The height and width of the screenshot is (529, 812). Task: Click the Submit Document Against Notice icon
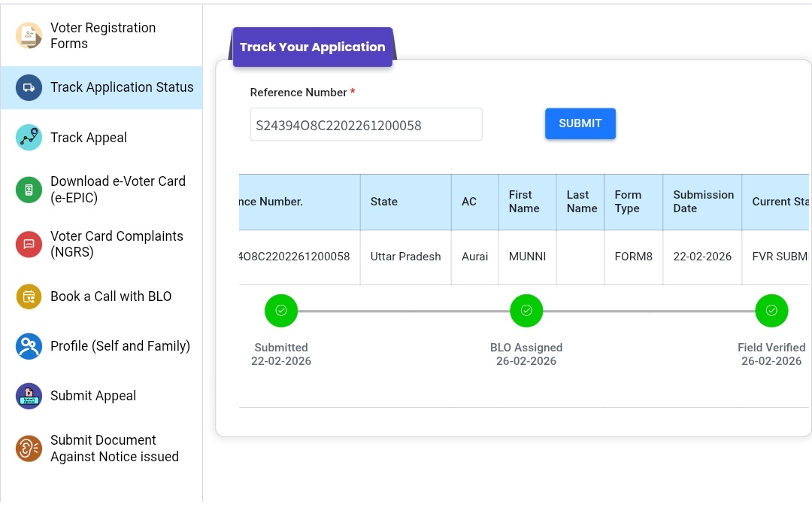(x=29, y=448)
